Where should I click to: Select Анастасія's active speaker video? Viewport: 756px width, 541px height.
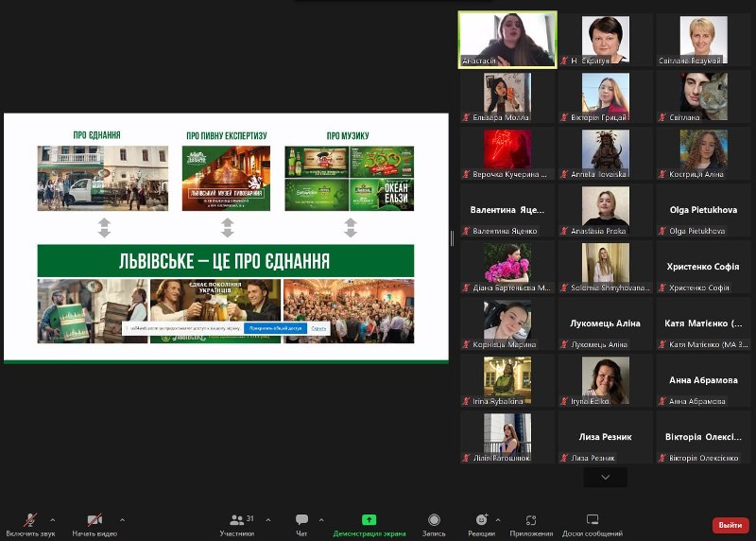[507, 40]
